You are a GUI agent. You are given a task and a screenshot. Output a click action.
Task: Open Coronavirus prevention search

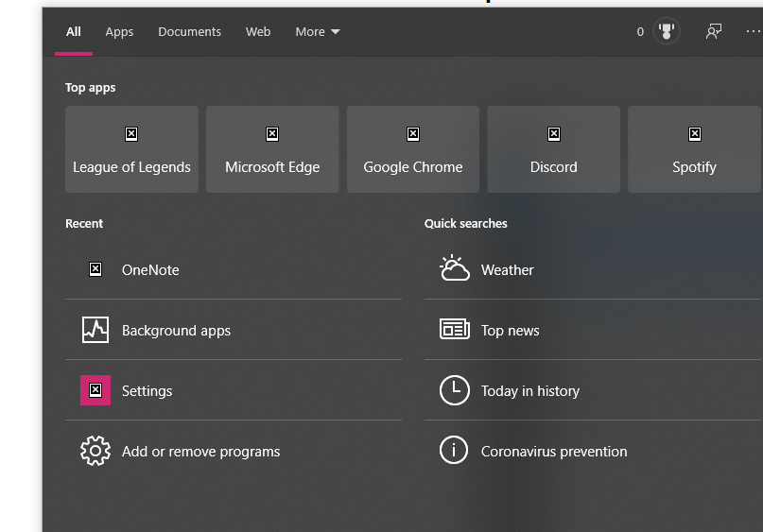tap(593, 452)
